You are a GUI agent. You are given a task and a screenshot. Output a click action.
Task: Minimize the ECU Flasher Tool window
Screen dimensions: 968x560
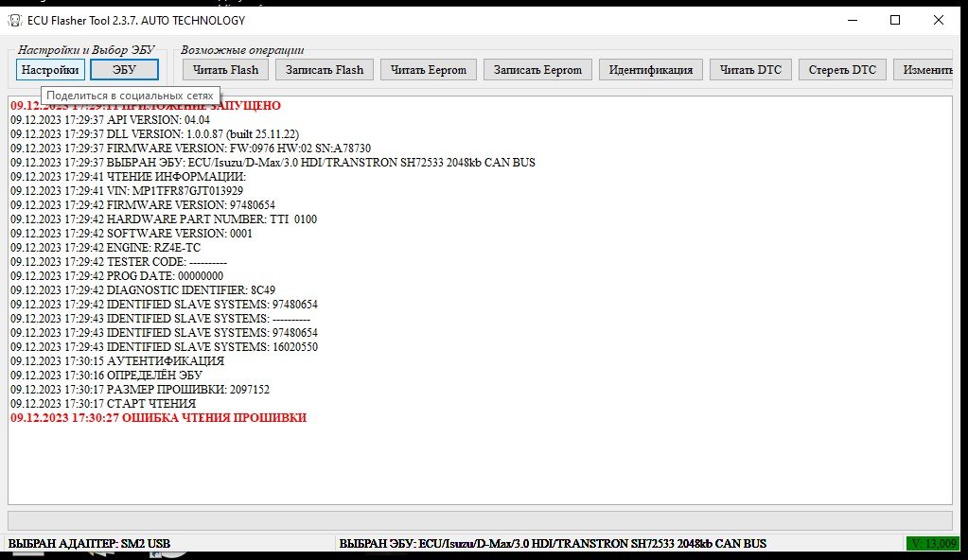[853, 21]
